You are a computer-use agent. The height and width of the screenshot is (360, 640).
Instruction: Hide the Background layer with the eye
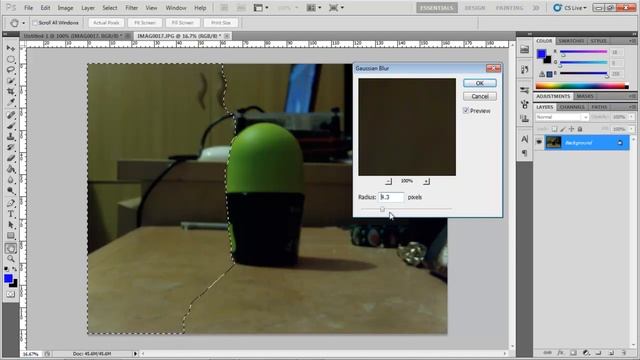tap(539, 142)
